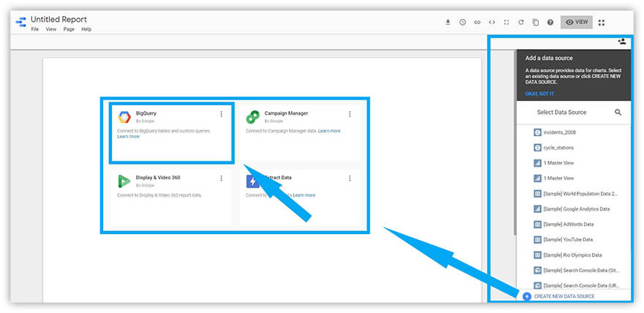This screenshot has height=313, width=644.
Task: Open the clock history icon
Action: [x=463, y=22]
